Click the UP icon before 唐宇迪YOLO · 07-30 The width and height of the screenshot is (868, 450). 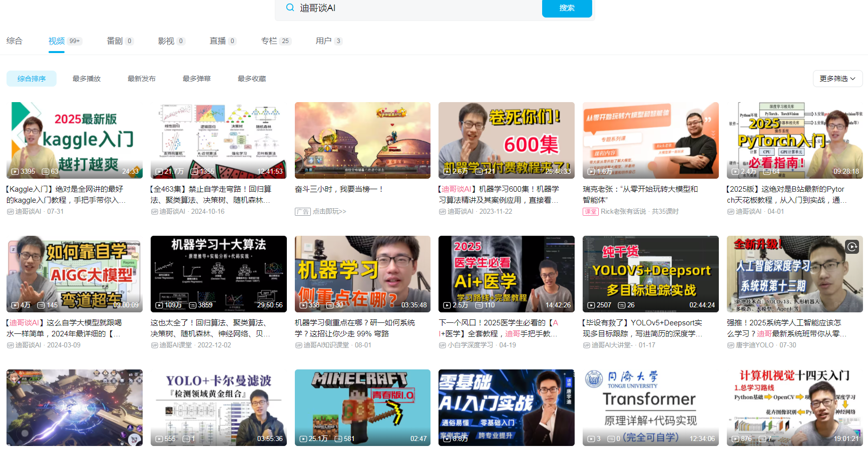click(730, 345)
